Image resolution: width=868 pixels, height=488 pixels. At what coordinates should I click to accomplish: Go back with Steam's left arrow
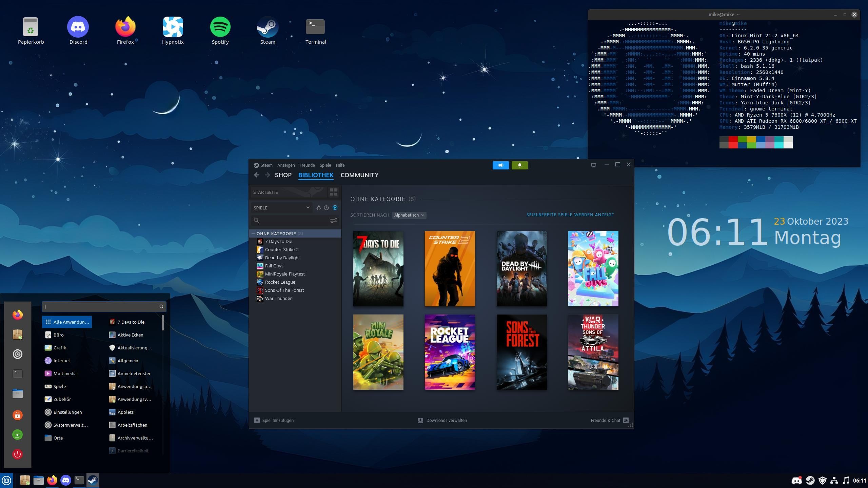[257, 175]
